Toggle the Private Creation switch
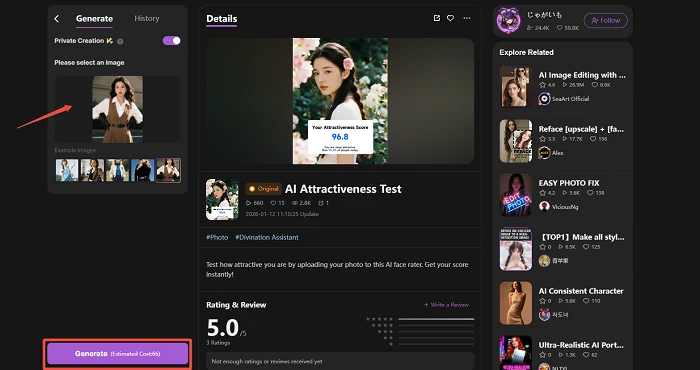Image resolution: width=700 pixels, height=370 pixels. click(171, 41)
